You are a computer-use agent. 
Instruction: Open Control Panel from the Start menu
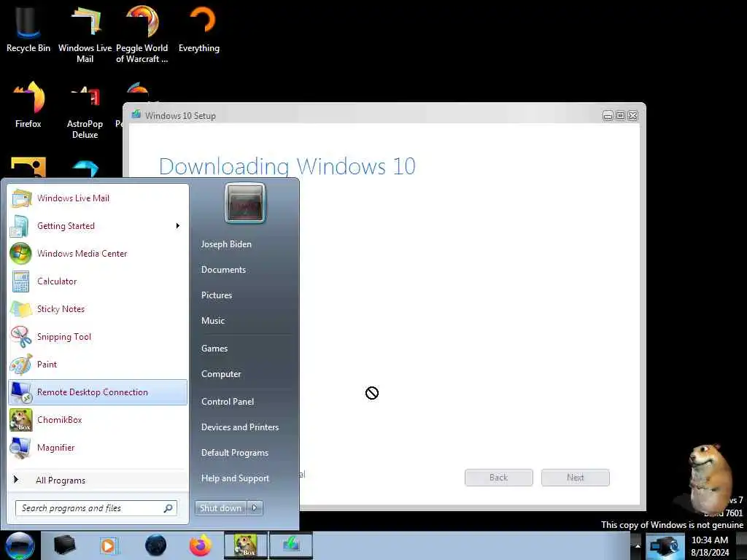pyautogui.click(x=228, y=402)
